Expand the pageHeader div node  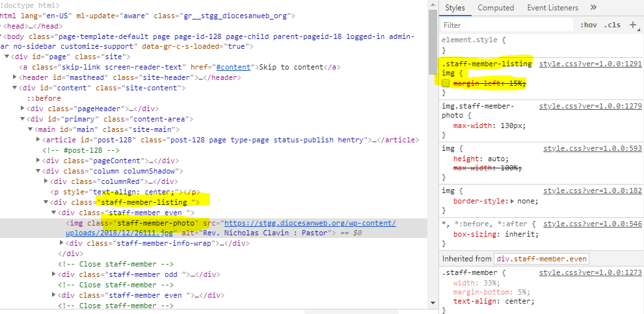[x=23, y=109]
